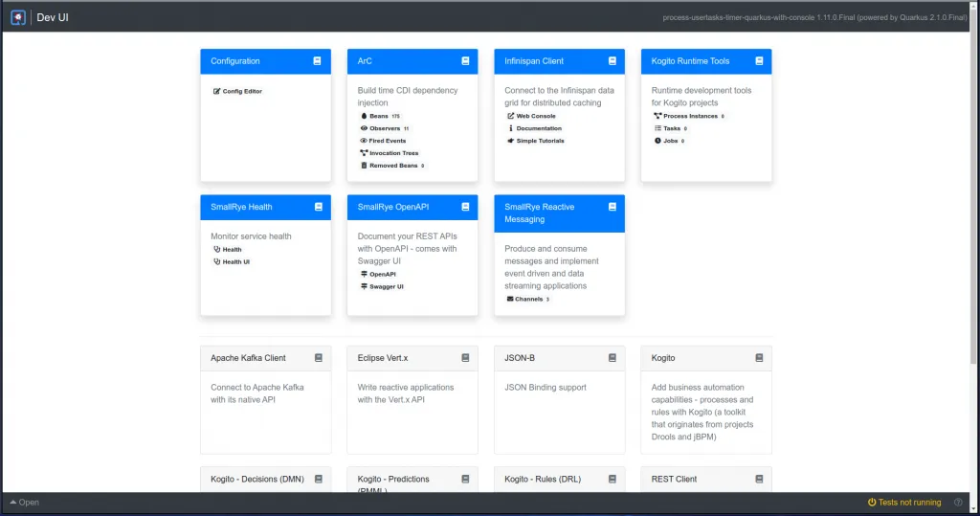The height and width of the screenshot is (516, 980).
Task: Open Infinispan Documentation link
Action: click(534, 128)
